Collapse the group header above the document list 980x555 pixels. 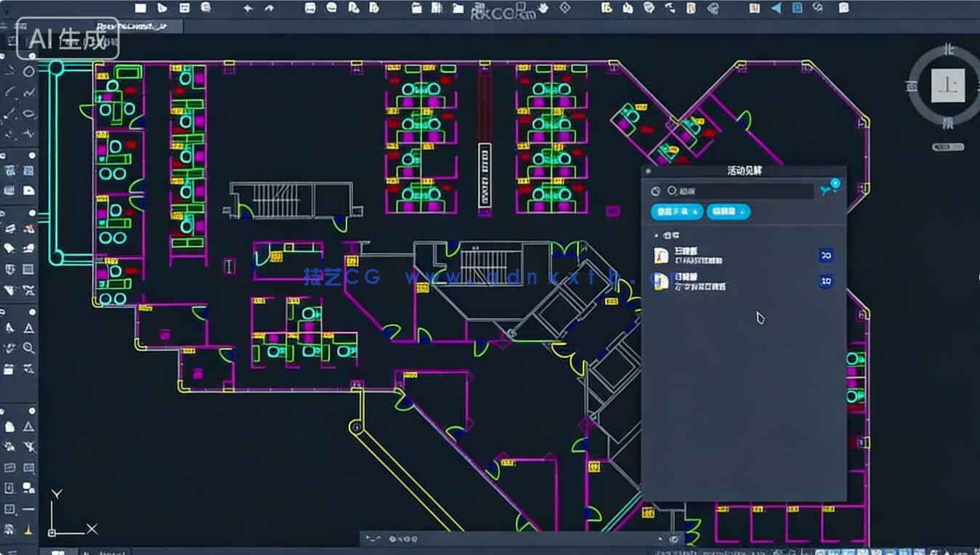[x=657, y=235]
